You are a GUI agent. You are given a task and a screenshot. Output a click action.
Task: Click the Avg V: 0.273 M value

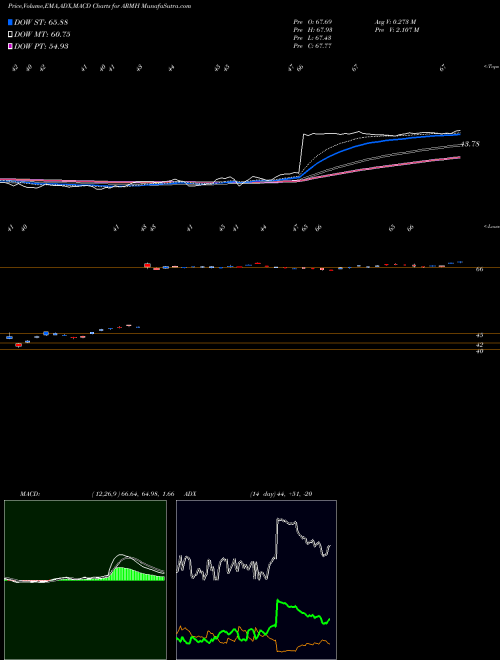click(395, 22)
